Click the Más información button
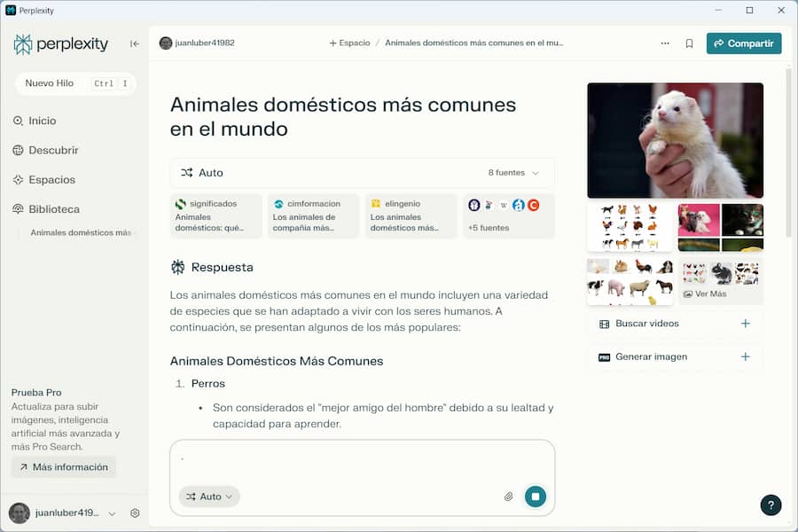Screen dimensions: 798x532 click(x=64, y=467)
